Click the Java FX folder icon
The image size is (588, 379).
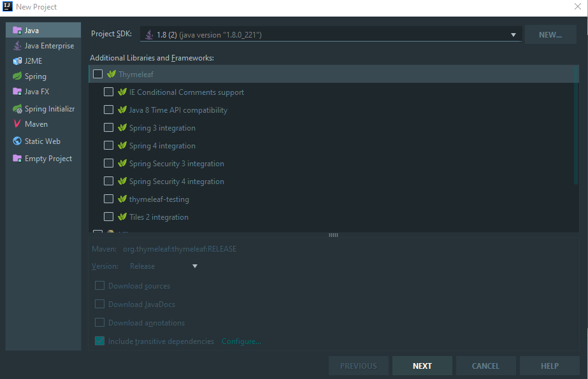pyautogui.click(x=17, y=92)
